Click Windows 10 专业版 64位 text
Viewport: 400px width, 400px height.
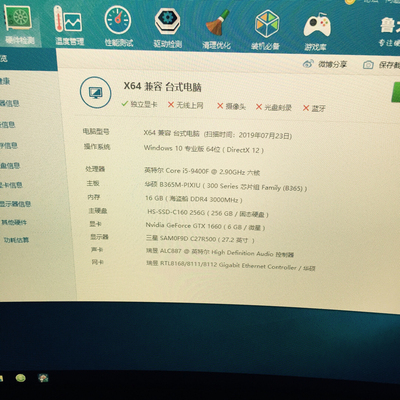coord(182,148)
